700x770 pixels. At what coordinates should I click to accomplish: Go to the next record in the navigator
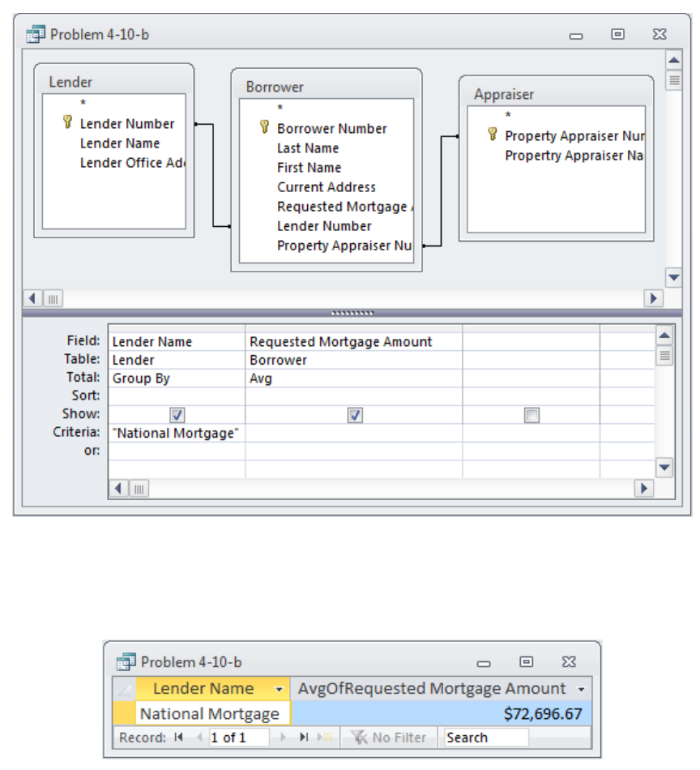[284, 737]
